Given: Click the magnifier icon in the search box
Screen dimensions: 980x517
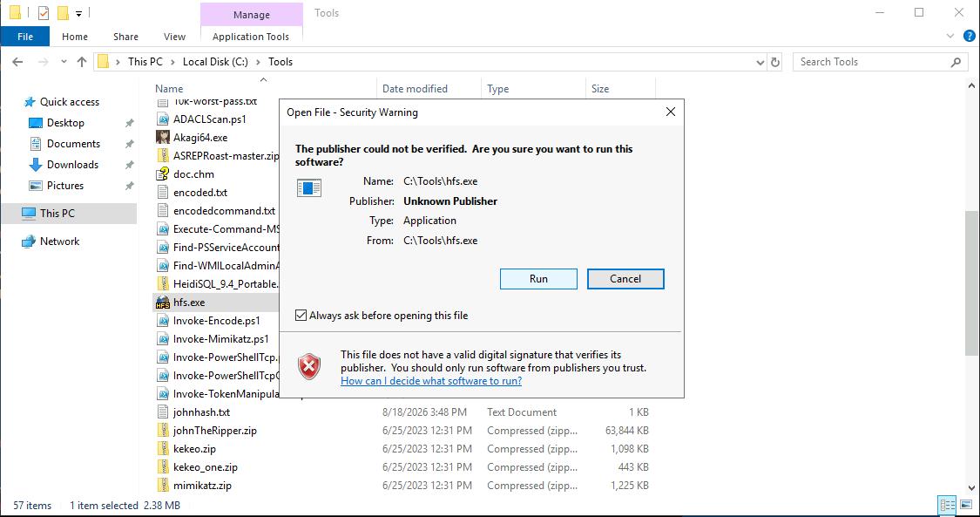Looking at the screenshot, I should coord(956,62).
